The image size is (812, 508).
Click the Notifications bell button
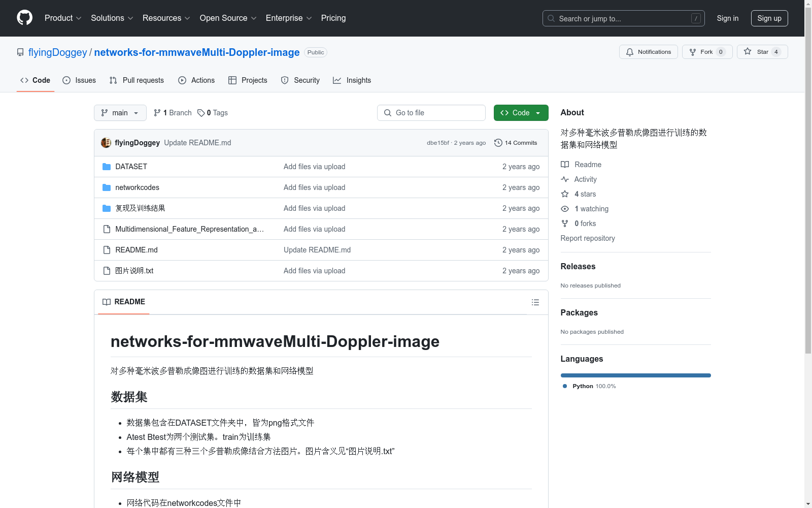point(648,52)
